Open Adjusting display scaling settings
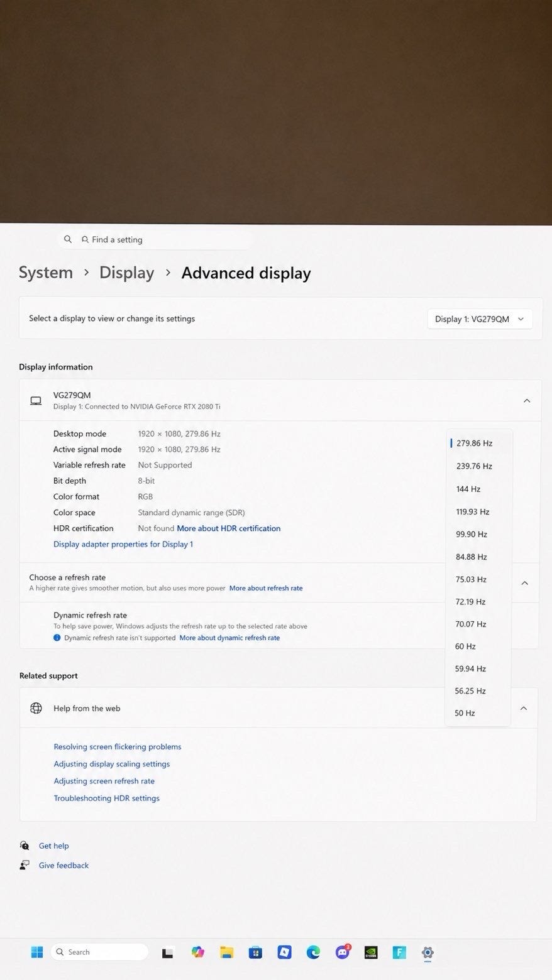 coord(112,764)
